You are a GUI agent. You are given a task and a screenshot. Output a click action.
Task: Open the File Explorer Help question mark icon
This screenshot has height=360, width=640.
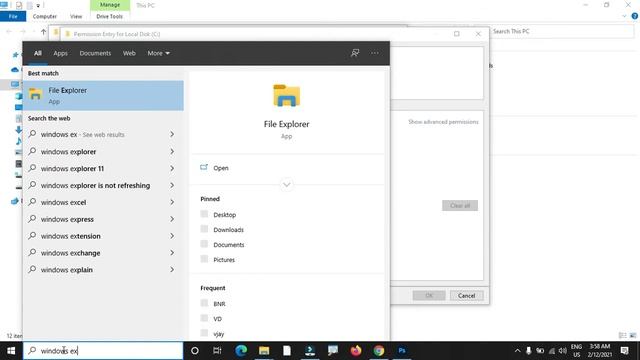635,16
